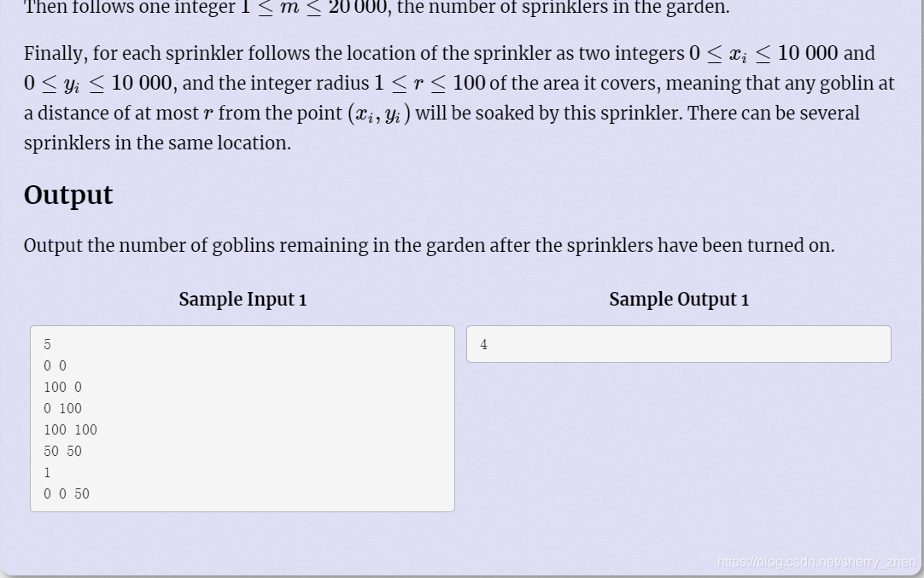Image resolution: width=924 pixels, height=578 pixels.
Task: Click the '0 0 50' sprinkler line
Action: (x=67, y=493)
